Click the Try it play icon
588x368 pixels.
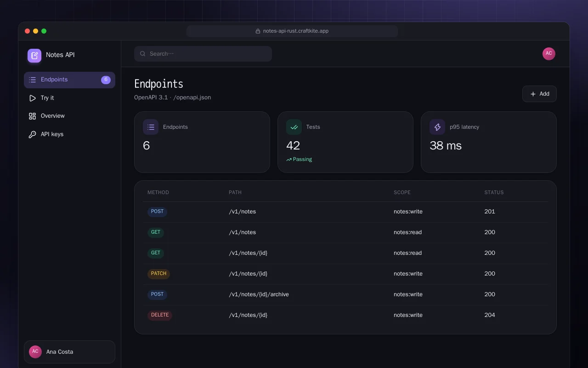coord(32,98)
